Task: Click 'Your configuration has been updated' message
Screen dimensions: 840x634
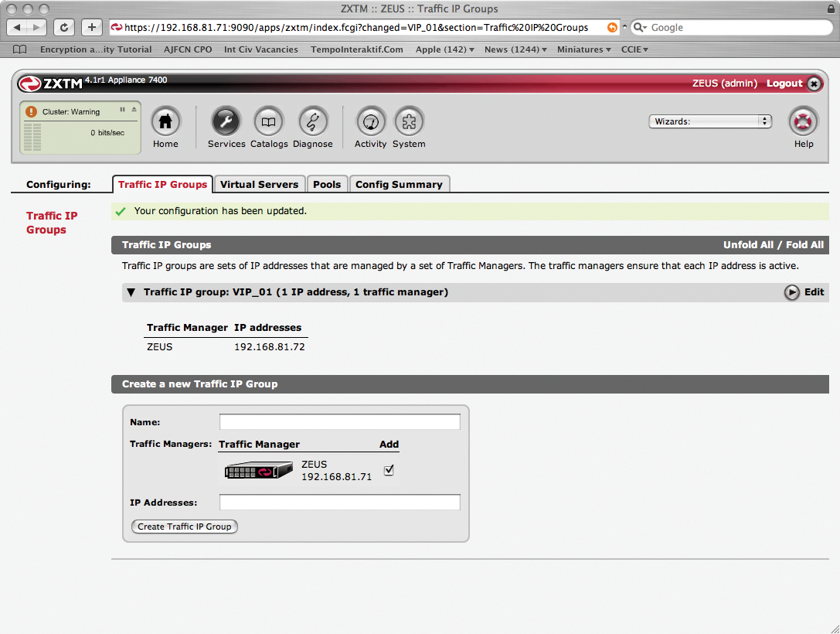Action: (220, 211)
